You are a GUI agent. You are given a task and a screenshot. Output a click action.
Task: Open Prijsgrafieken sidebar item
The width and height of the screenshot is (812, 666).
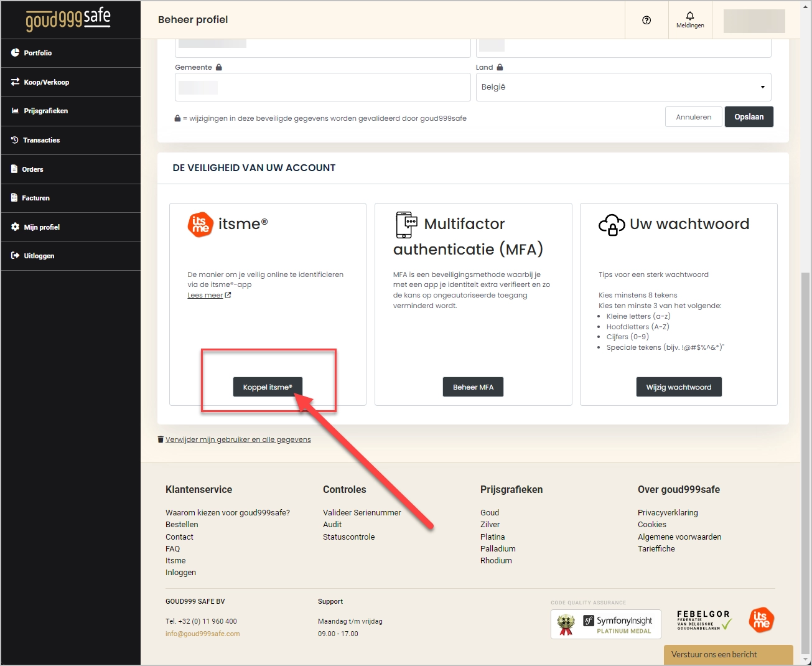[x=70, y=111]
